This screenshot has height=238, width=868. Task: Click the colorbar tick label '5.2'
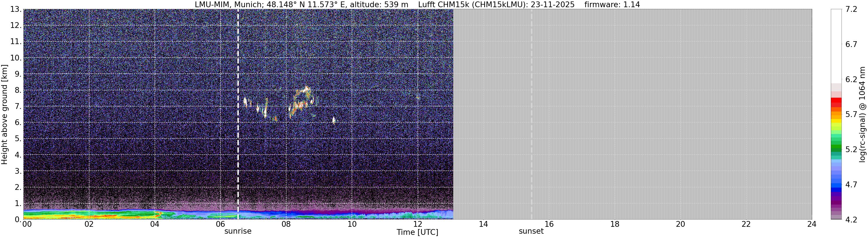(x=851, y=150)
